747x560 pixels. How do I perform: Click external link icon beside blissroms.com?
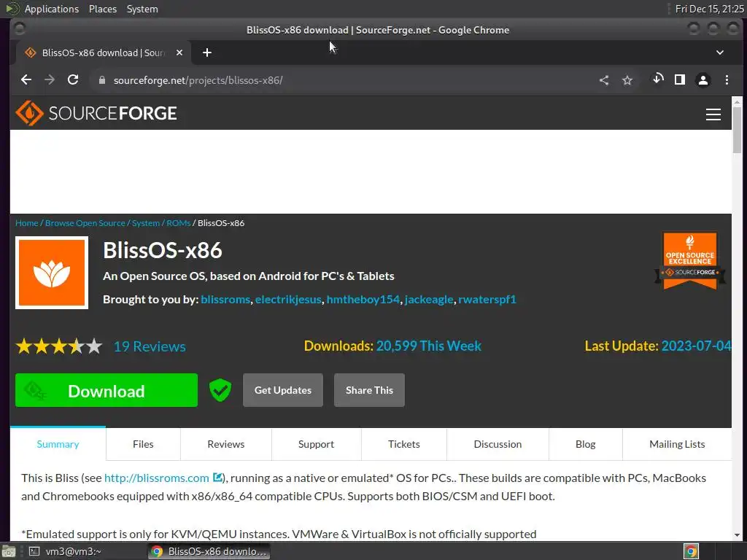coord(217,477)
